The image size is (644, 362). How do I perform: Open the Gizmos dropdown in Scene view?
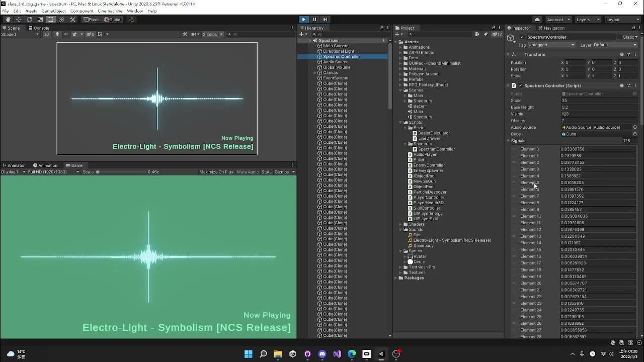pos(212,34)
